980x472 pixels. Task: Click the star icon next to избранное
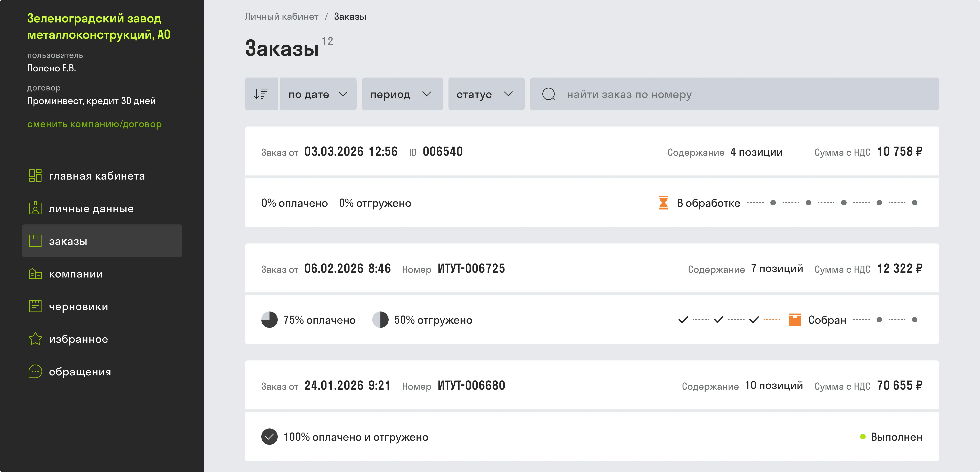pyautogui.click(x=35, y=339)
